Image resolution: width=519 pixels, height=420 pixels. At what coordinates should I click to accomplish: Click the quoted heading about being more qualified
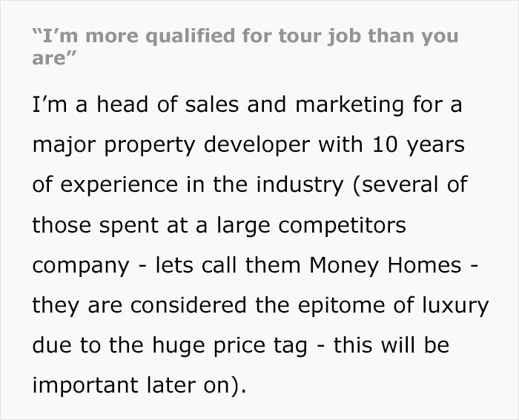pyautogui.click(x=245, y=47)
